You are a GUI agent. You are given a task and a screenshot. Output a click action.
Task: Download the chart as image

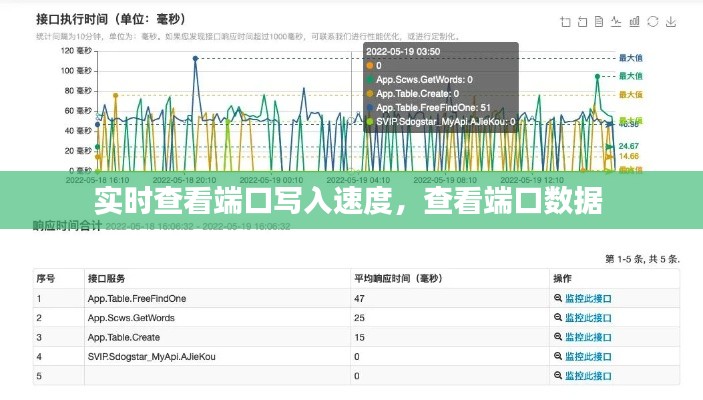671,20
